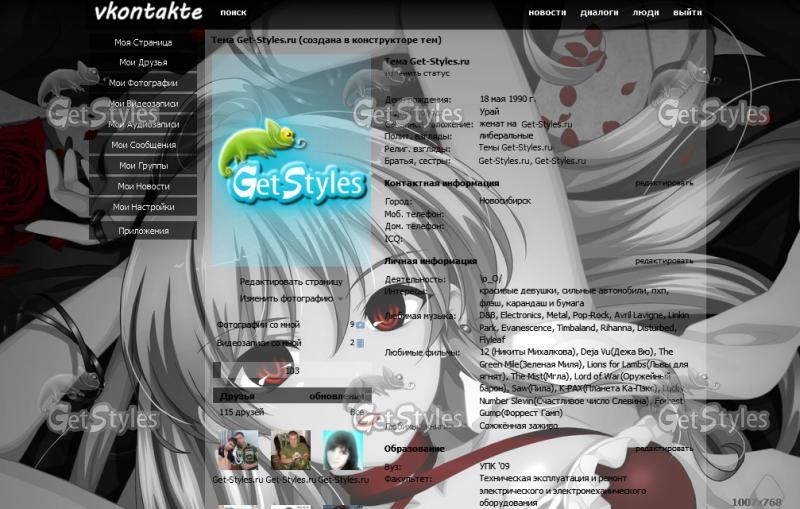The width and height of the screenshot is (800, 509).
Task: Expand the arrow next to Изменить фотографию
Action: 340,299
